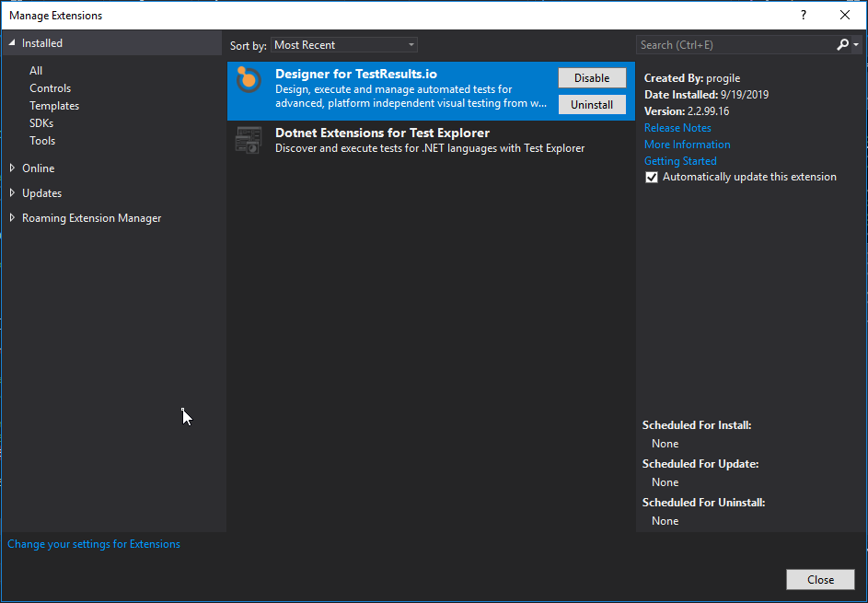Click the Created By progile text
Image resolution: width=868 pixels, height=603 pixels.
692,78
